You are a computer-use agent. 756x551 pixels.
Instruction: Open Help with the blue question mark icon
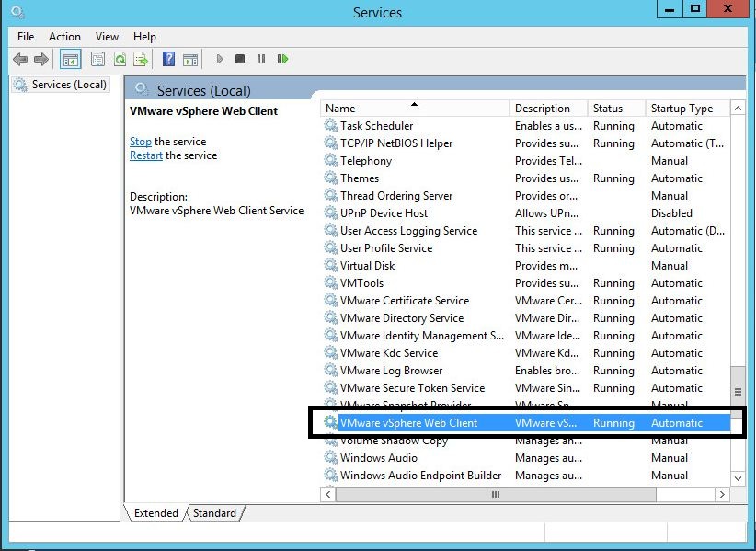tap(168, 60)
